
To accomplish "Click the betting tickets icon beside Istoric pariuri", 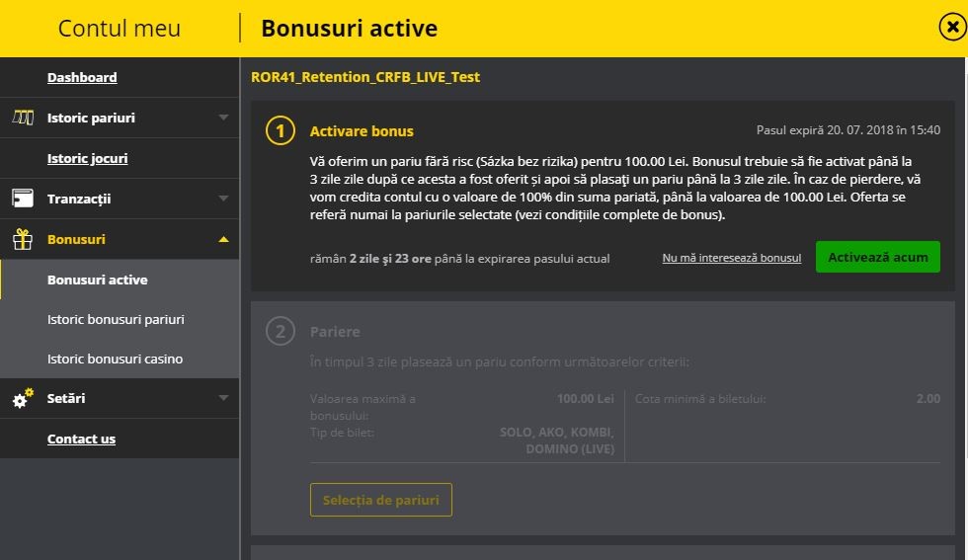I will pyautogui.click(x=23, y=118).
